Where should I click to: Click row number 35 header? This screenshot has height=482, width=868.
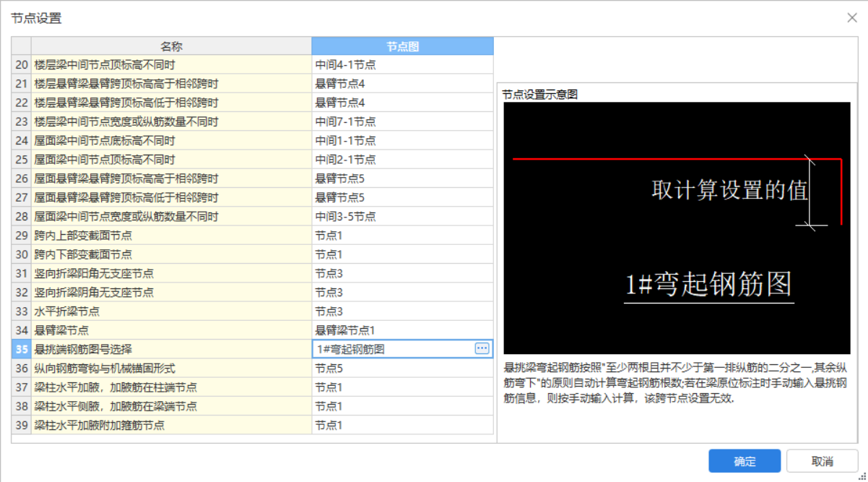pos(21,349)
